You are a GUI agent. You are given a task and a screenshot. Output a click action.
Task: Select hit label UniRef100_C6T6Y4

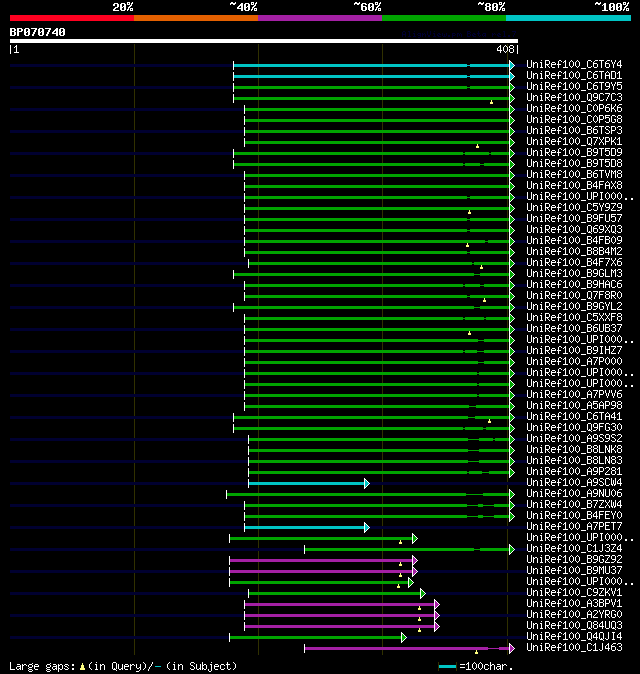(574, 64)
